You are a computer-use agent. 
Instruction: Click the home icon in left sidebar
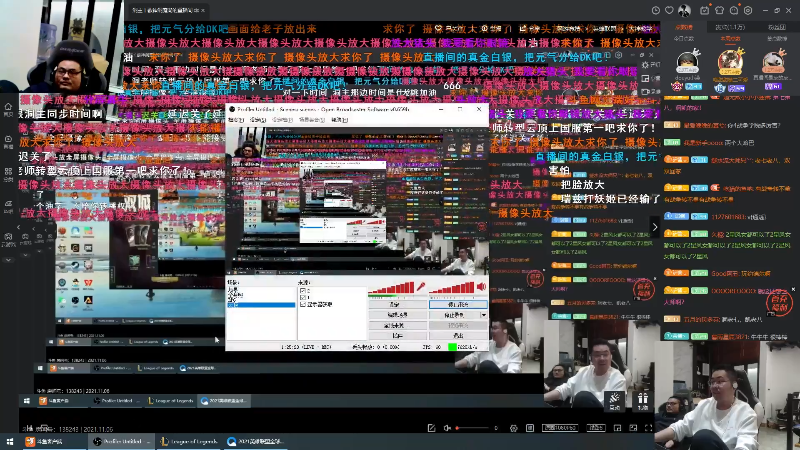click(x=8, y=108)
